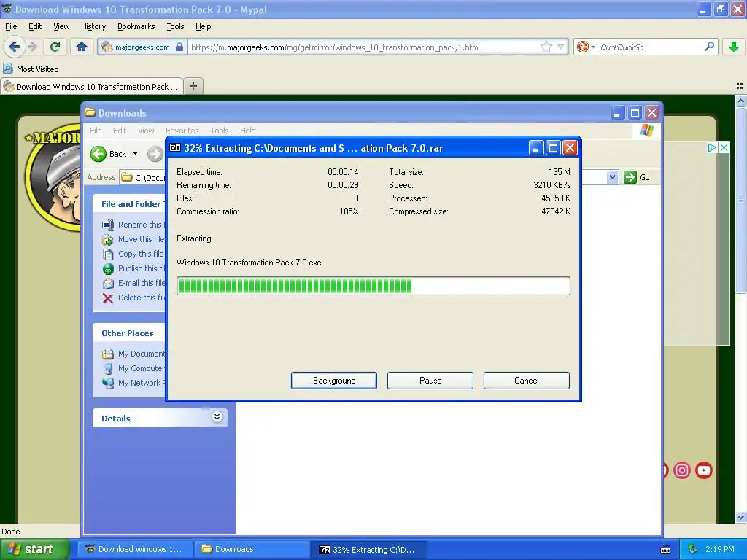Click the 7z icon in the dialog title bar
Viewport: 747px width, 560px height.
click(x=175, y=147)
